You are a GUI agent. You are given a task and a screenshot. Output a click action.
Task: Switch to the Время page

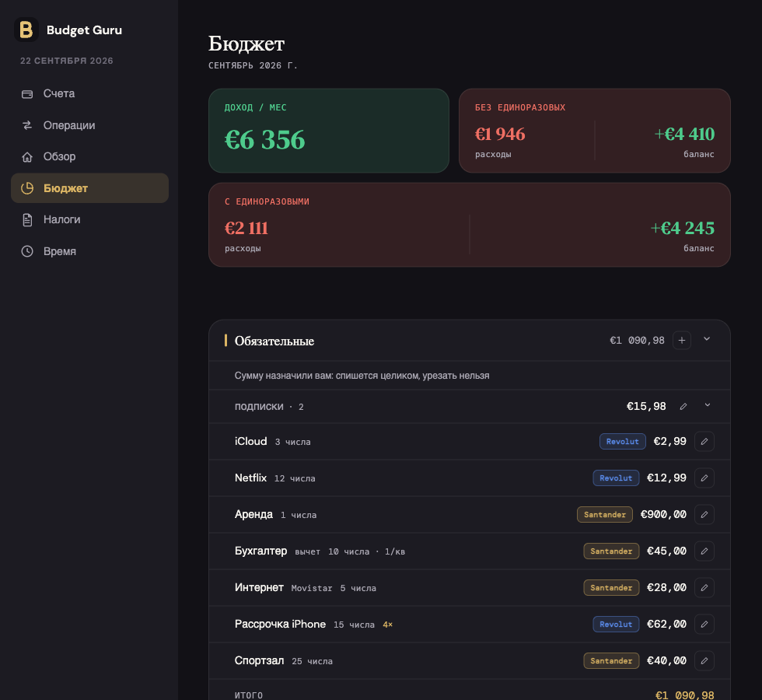(90, 251)
